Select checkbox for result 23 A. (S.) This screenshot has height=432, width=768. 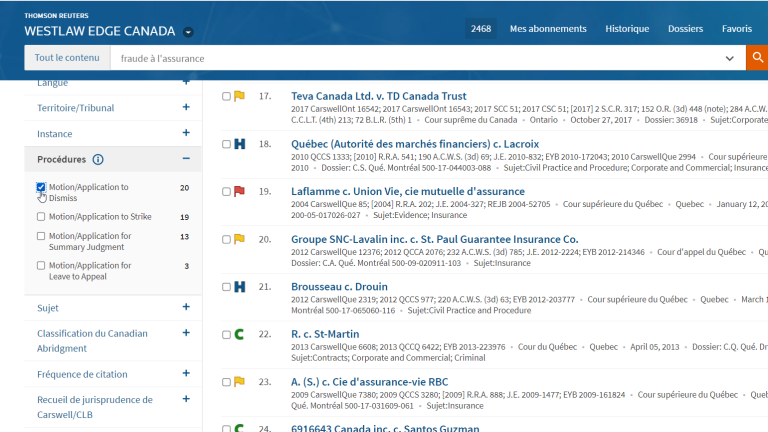[226, 382]
